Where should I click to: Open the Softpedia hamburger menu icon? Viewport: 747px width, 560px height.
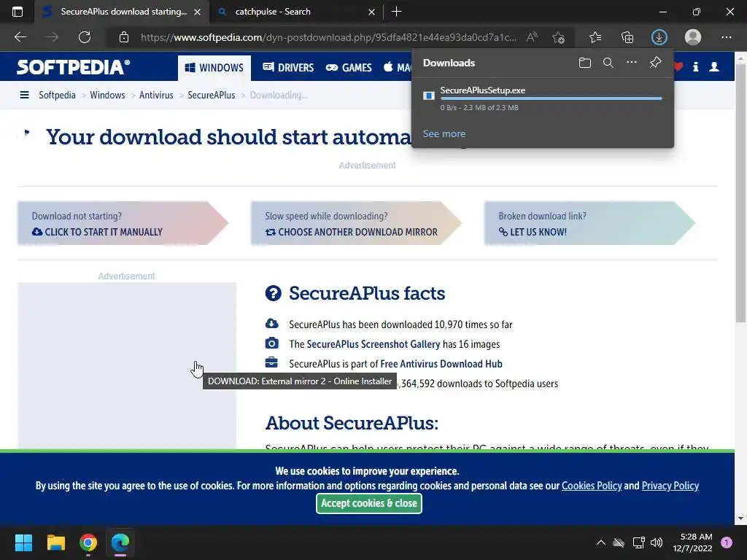24,95
